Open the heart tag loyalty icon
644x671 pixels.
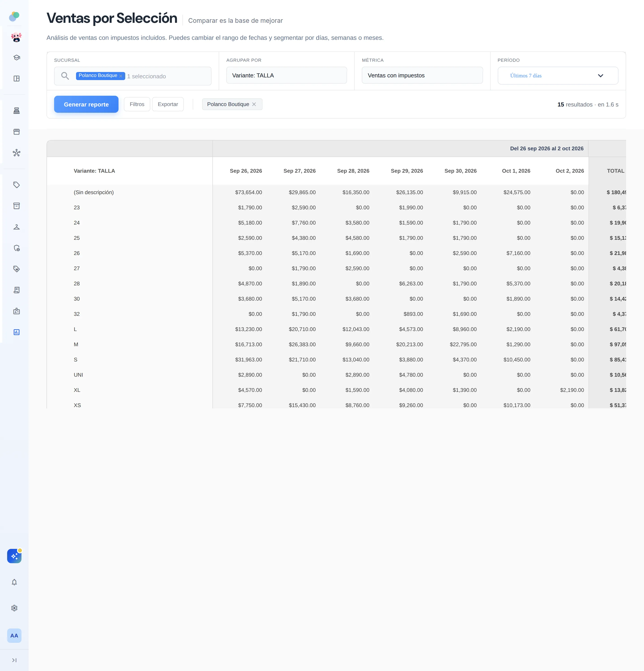point(16,269)
